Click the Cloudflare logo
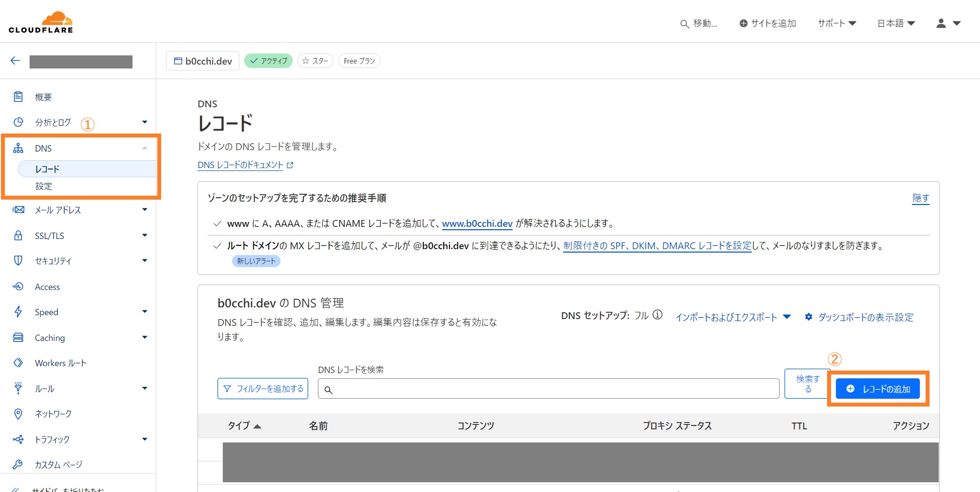Image resolution: width=980 pixels, height=492 pixels. click(41, 22)
